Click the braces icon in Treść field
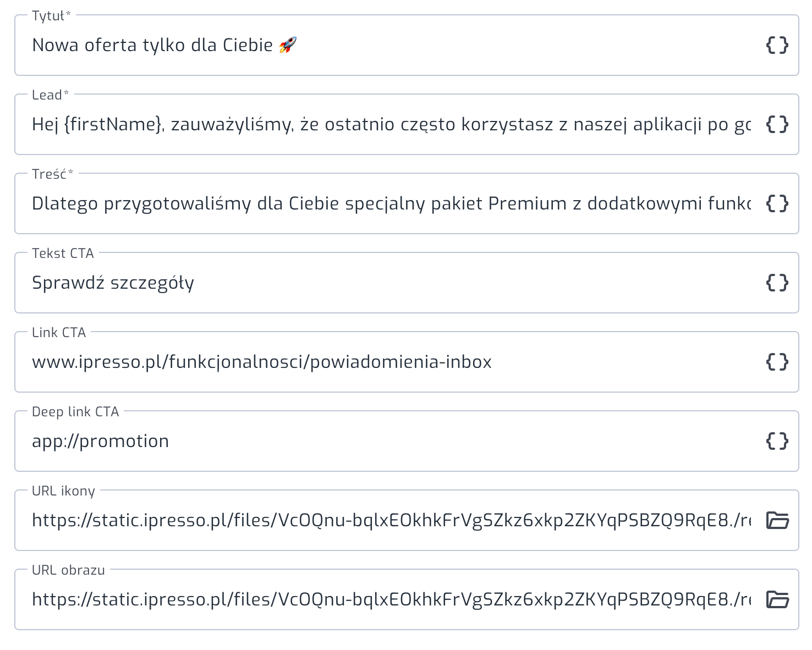The image size is (812, 650). (777, 203)
